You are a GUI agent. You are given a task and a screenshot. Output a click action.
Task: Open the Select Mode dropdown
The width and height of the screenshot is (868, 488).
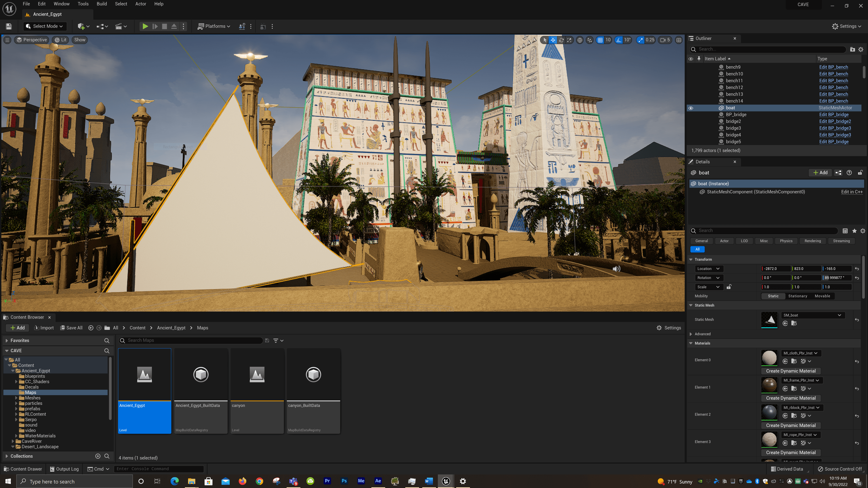pos(45,26)
